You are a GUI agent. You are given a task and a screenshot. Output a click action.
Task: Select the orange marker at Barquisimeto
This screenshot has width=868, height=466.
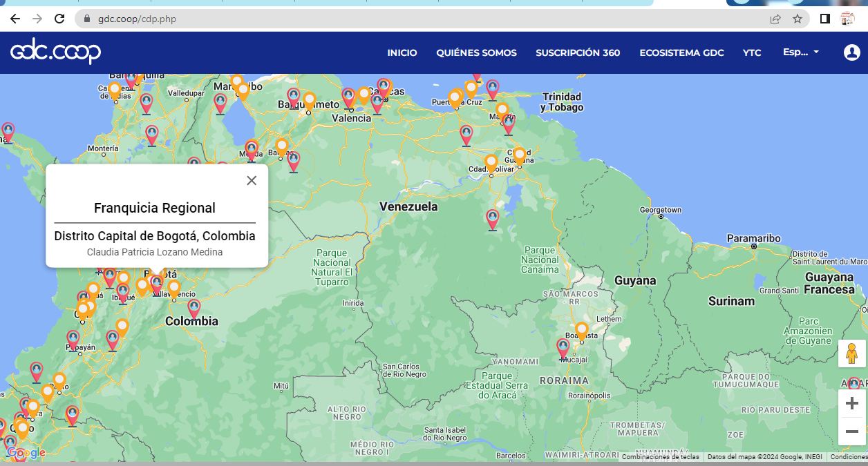point(309,101)
